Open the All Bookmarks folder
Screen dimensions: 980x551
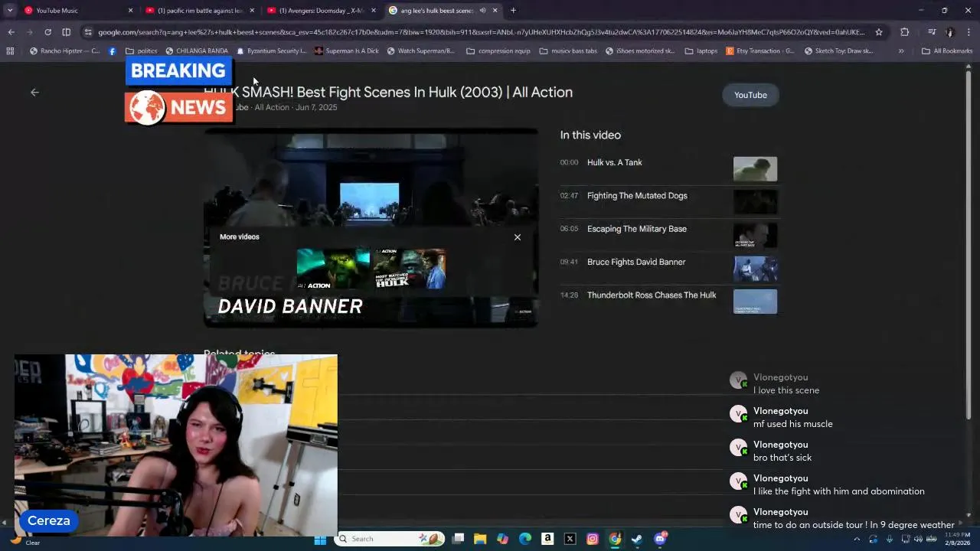(947, 51)
